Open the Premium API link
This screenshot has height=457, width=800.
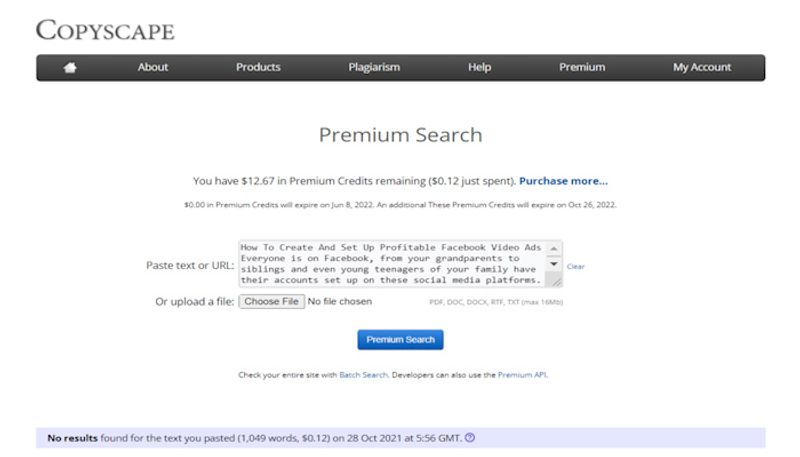coord(522,375)
